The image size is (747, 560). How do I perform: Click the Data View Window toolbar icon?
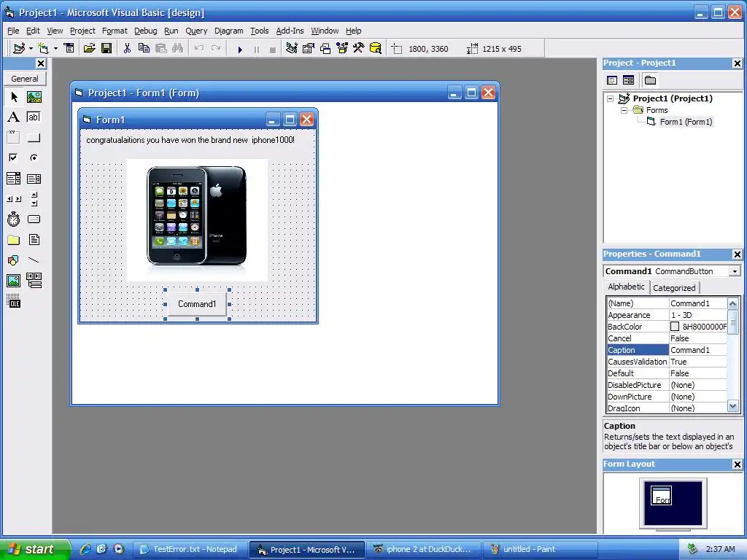[x=376, y=49]
